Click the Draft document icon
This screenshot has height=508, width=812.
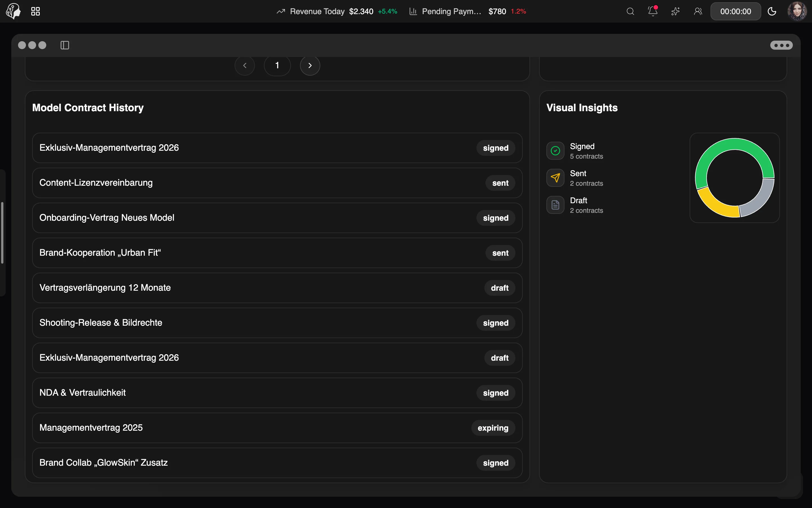[x=555, y=205]
